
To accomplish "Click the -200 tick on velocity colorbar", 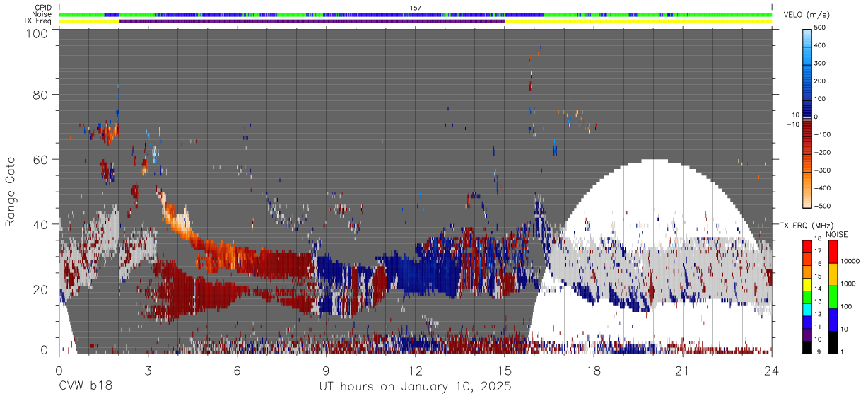I will tap(823, 152).
